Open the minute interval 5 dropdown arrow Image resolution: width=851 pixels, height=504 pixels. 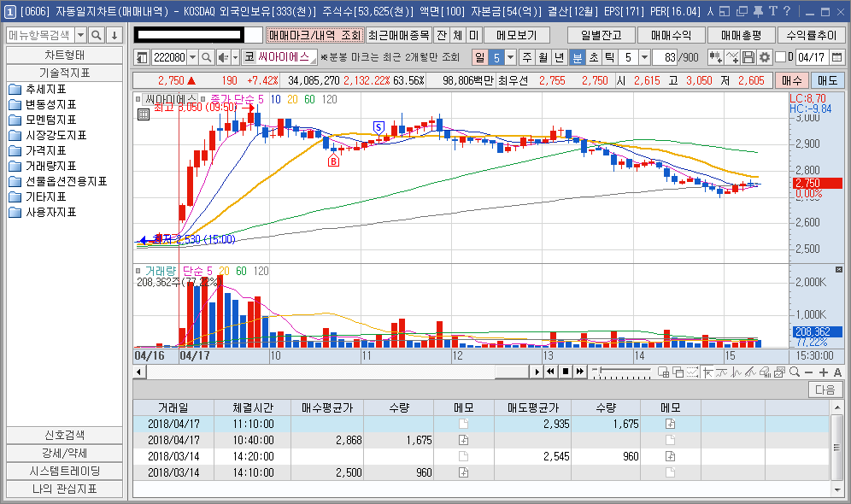point(644,57)
